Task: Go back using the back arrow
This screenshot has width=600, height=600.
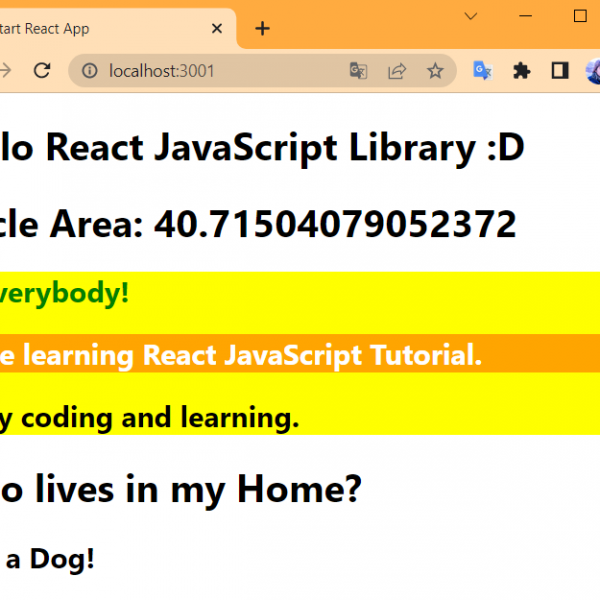Action: 5,71
